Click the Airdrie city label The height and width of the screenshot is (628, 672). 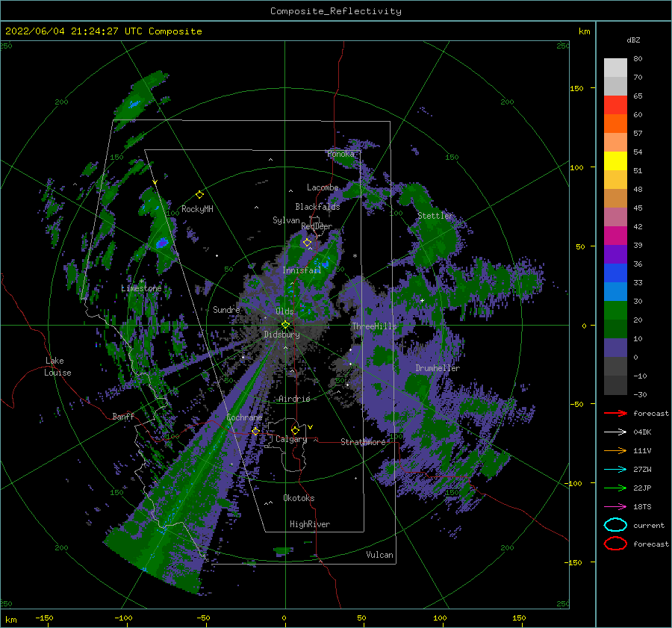pyautogui.click(x=294, y=399)
